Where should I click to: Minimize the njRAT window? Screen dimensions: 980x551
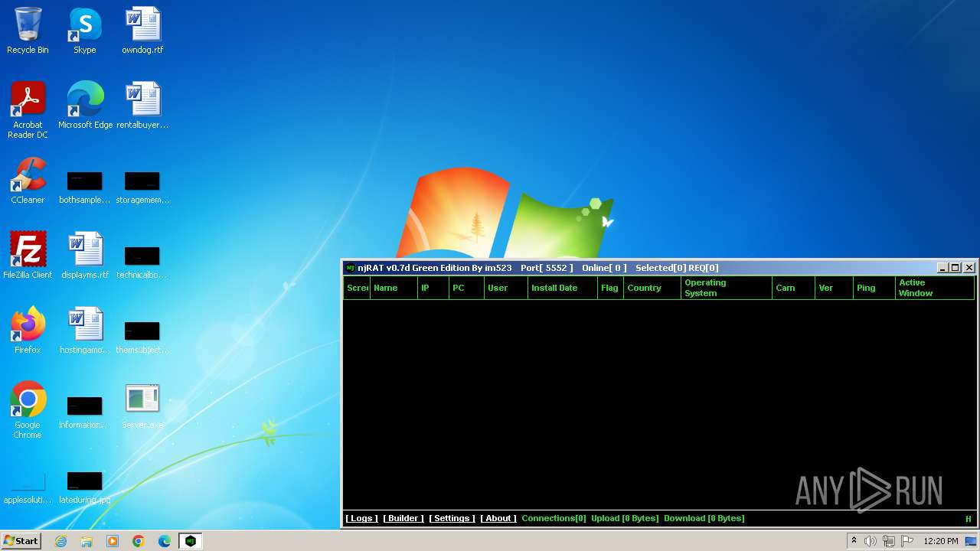click(942, 268)
